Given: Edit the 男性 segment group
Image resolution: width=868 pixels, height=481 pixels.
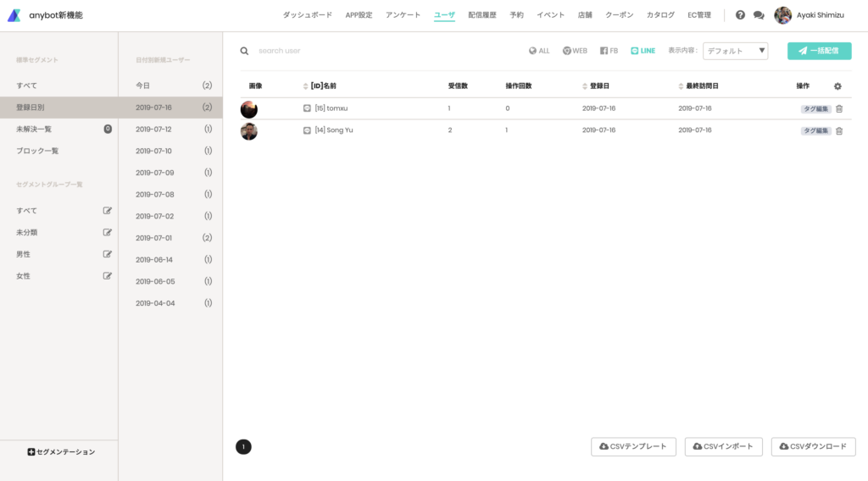Looking at the screenshot, I should 108,254.
